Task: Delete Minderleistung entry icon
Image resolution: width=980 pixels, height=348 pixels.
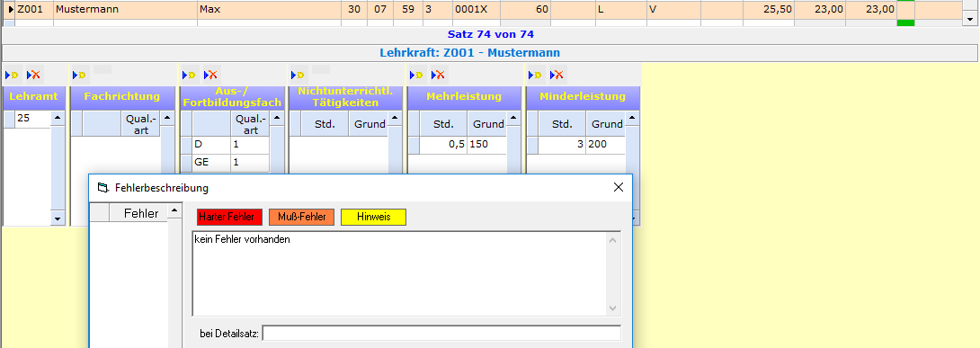Action: pos(557,75)
